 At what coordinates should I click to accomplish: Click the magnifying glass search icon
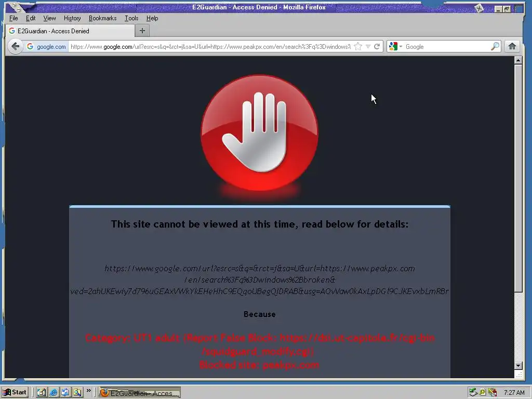495,46
